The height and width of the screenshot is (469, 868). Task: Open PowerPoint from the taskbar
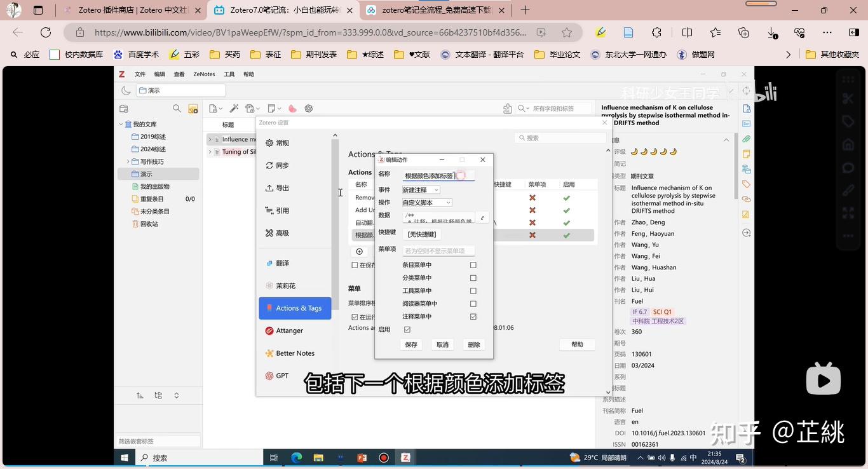[362, 458]
